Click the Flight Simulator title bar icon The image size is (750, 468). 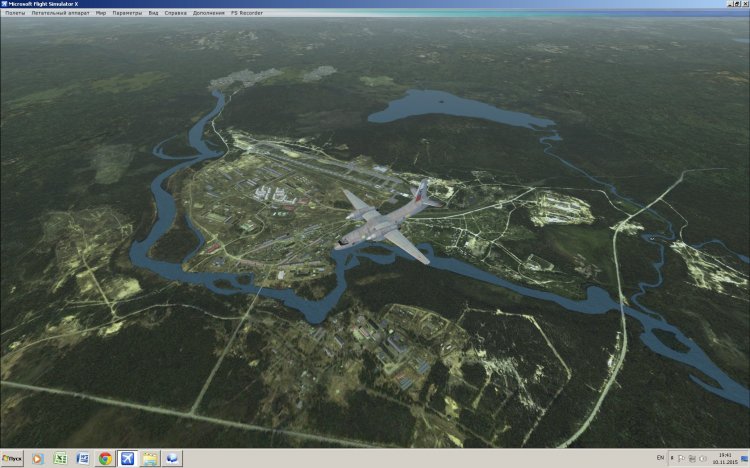[x=4, y=4]
